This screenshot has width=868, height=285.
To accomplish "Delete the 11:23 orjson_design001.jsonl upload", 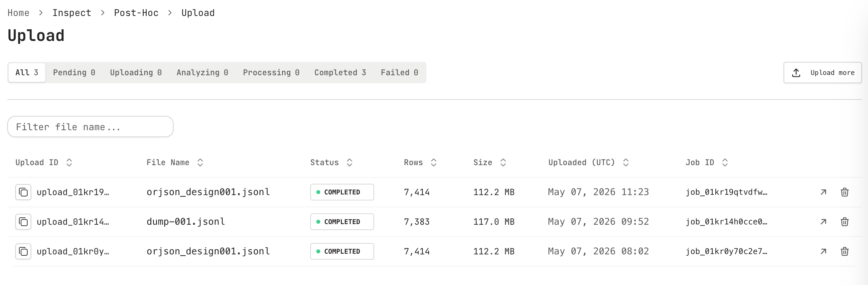I will (845, 192).
